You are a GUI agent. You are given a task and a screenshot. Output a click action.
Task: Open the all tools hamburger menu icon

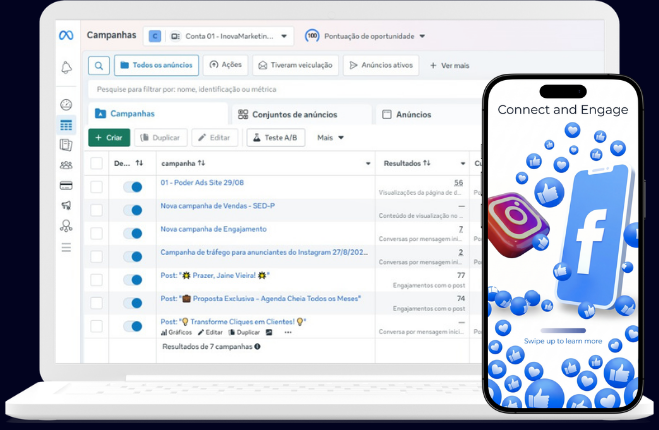coord(66,248)
